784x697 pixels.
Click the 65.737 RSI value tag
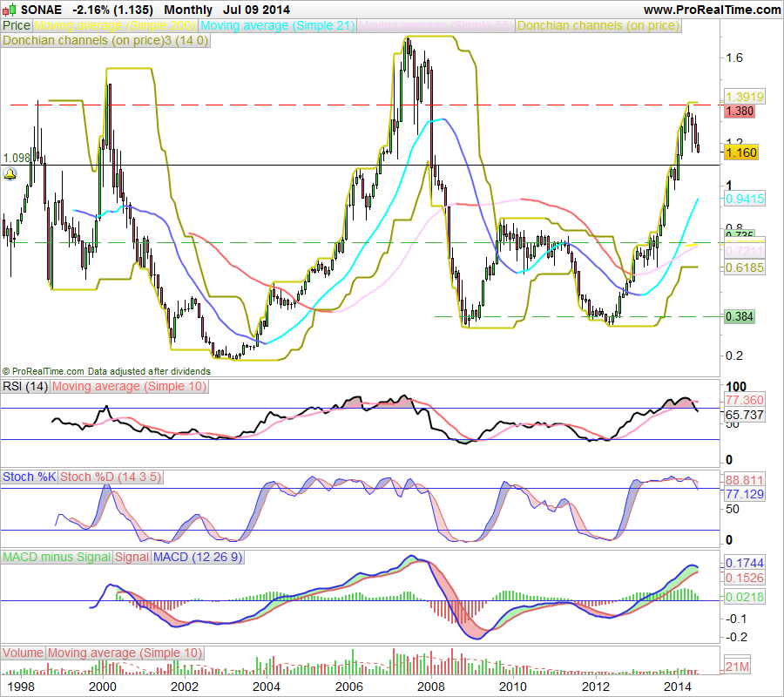[745, 415]
